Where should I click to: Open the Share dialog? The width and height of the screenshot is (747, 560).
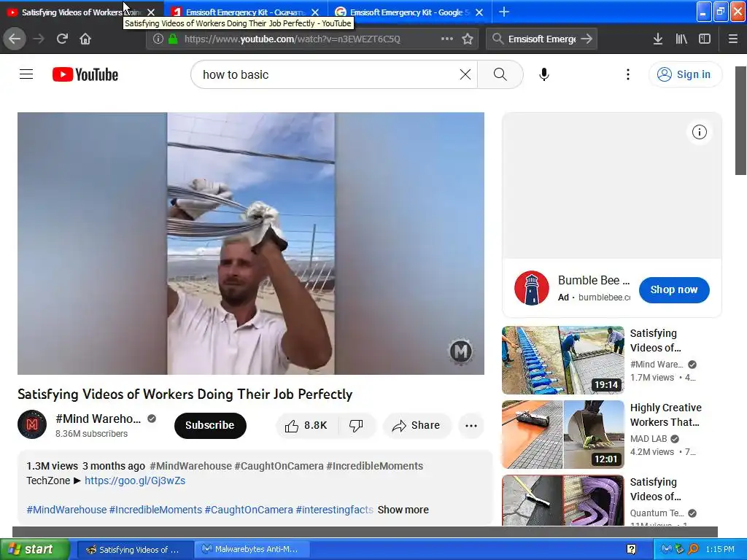(417, 425)
